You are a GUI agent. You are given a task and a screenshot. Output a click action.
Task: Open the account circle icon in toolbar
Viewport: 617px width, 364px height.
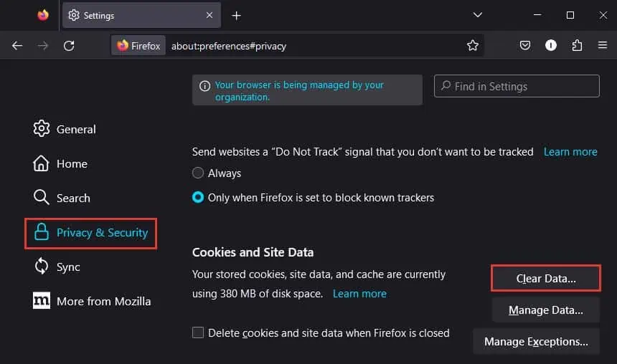[x=551, y=45]
